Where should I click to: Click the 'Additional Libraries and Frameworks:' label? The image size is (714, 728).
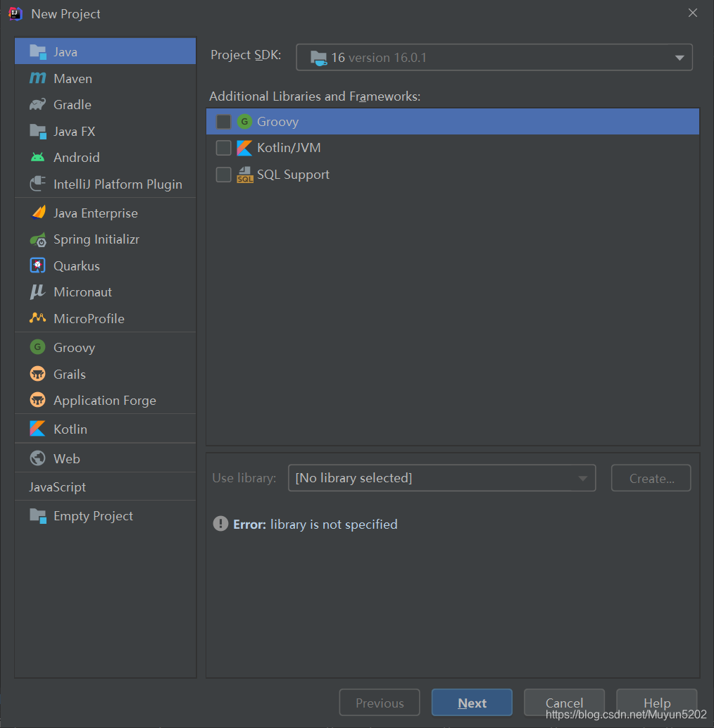[x=315, y=96]
